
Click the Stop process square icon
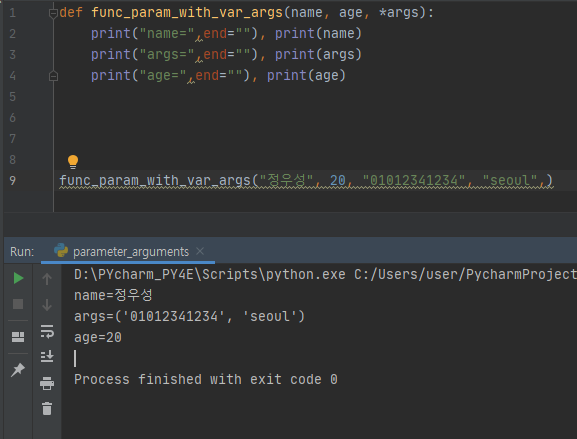click(x=18, y=304)
